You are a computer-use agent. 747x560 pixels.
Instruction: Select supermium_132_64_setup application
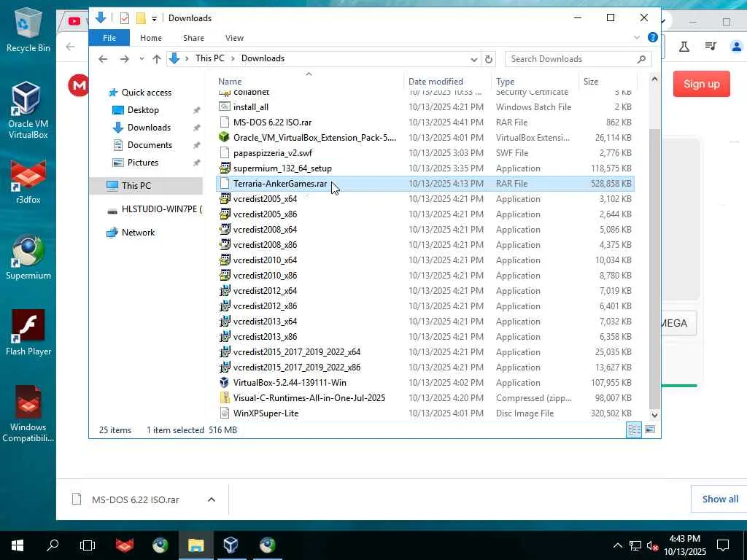coord(425,168)
